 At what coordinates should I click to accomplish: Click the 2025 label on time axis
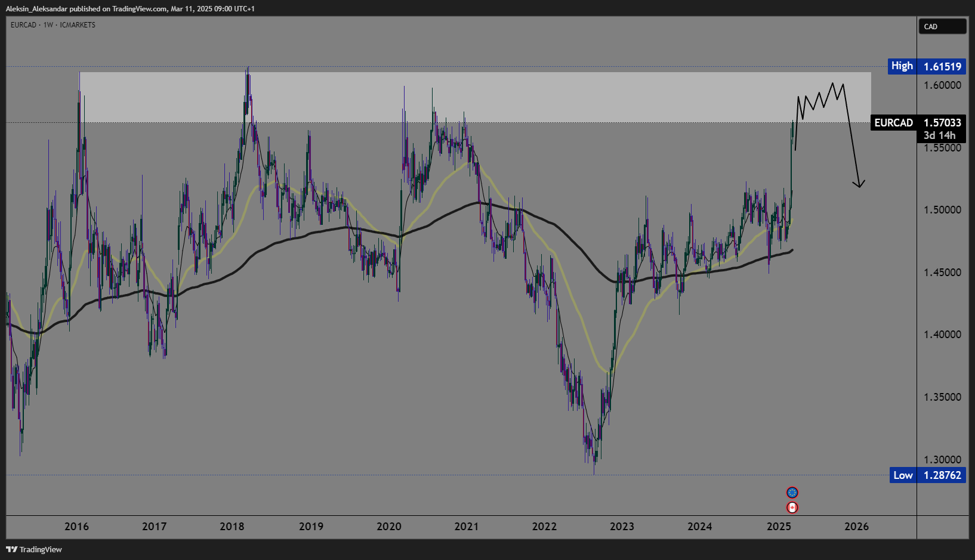tap(779, 527)
